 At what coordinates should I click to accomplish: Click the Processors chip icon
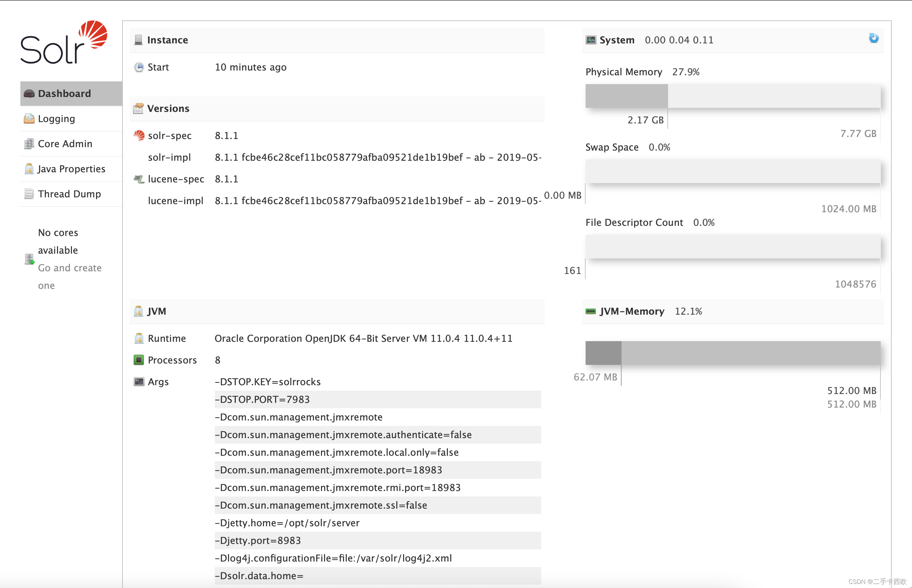[139, 360]
